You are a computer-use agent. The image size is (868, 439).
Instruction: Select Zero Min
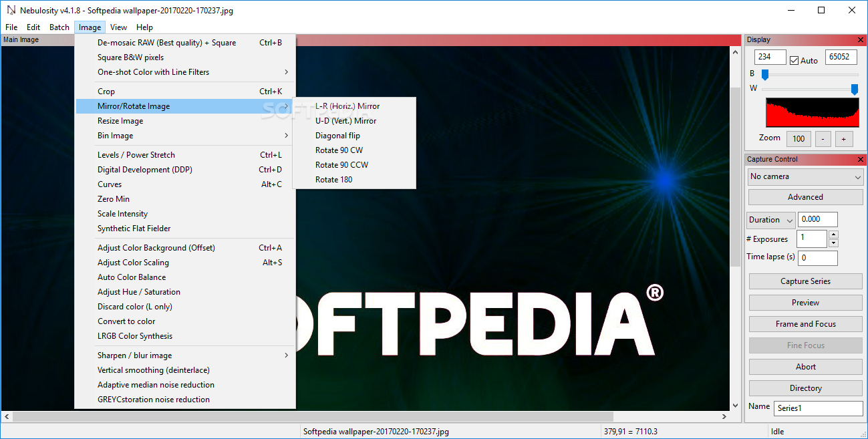[185, 199]
